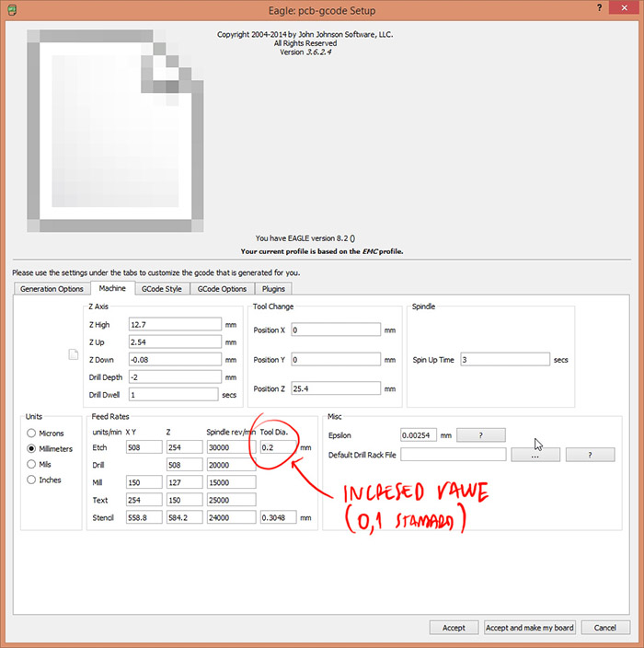The image size is (644, 648).
Task: Browse for Default Drill Rack File
Action: coord(535,455)
